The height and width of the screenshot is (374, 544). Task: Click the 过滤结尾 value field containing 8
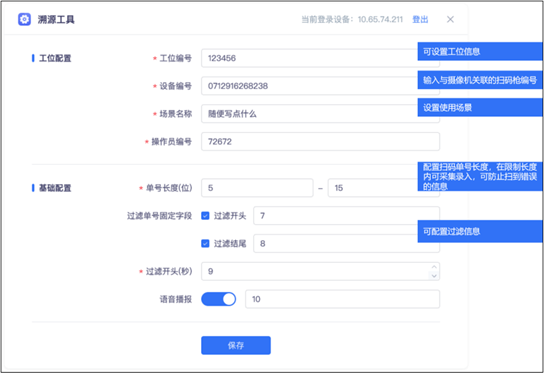(347, 244)
